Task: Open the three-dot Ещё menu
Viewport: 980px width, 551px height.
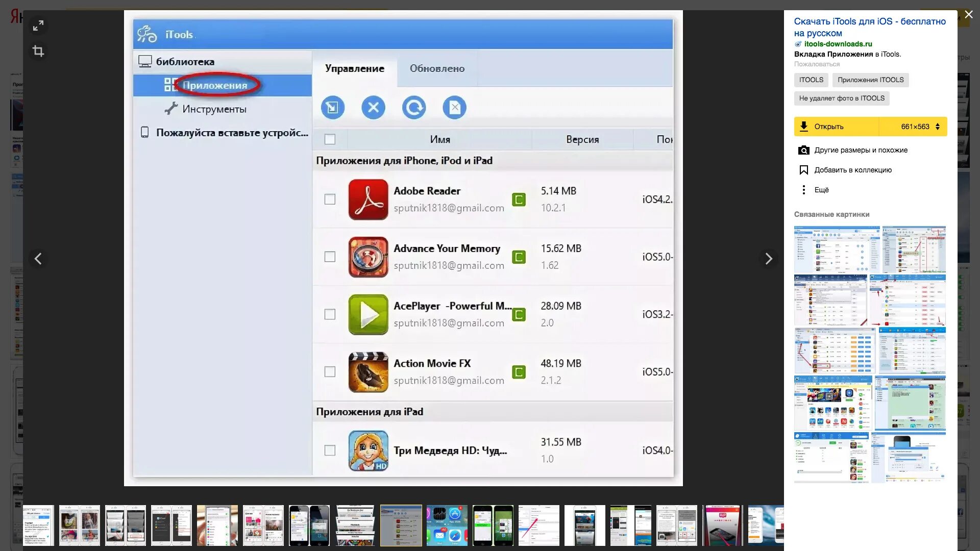Action: [x=804, y=190]
